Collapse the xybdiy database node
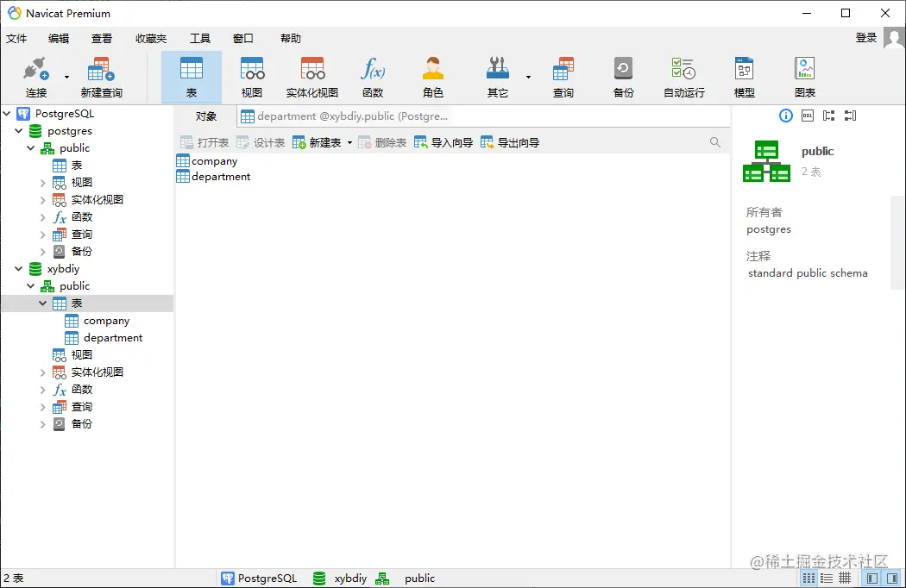906x588 pixels. point(18,269)
